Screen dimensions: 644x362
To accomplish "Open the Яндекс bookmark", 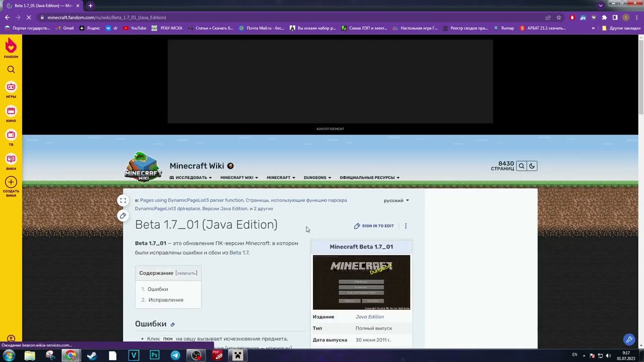I will click(x=90, y=28).
